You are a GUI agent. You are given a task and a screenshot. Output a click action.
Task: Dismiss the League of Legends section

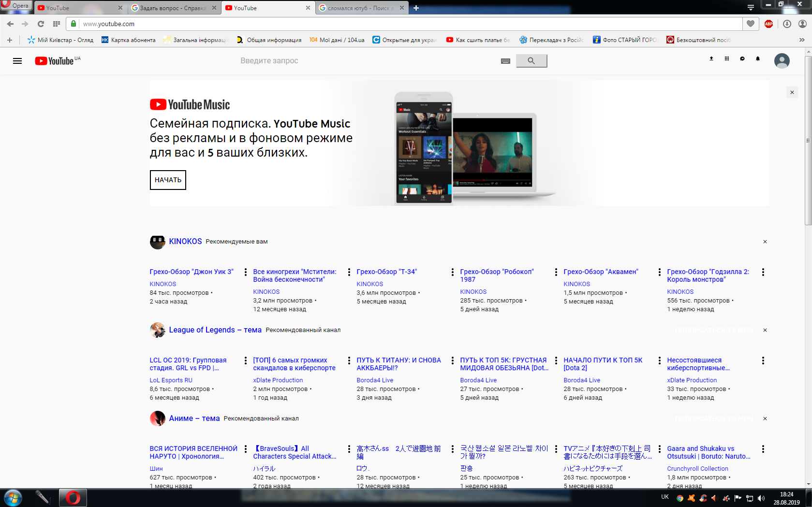point(765,330)
